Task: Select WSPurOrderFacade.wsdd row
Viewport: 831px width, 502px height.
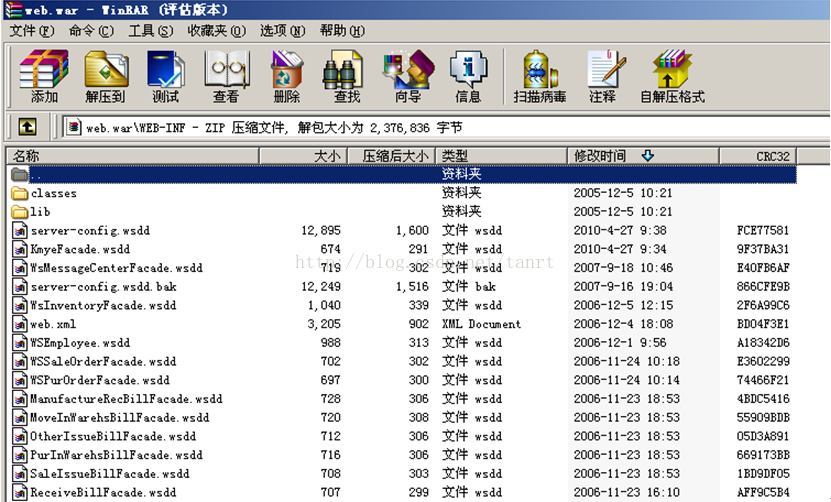Action: (401, 380)
